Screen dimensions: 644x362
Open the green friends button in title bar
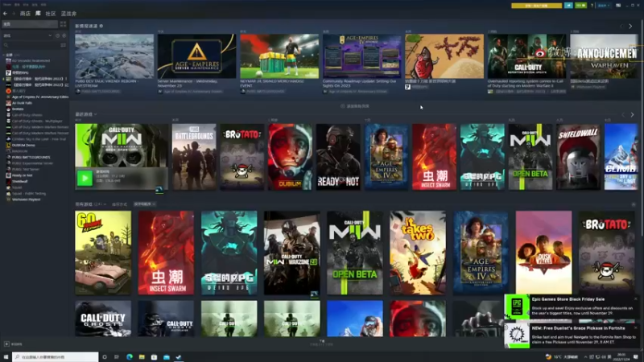[x=580, y=6]
